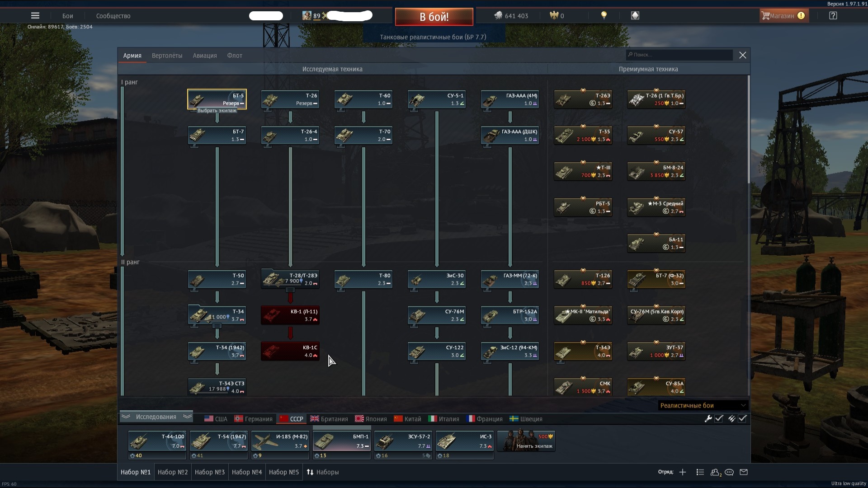Viewport: 868px width, 488px height.
Task: Select the КВ-1 (Л-11) tank card
Action: tap(290, 315)
